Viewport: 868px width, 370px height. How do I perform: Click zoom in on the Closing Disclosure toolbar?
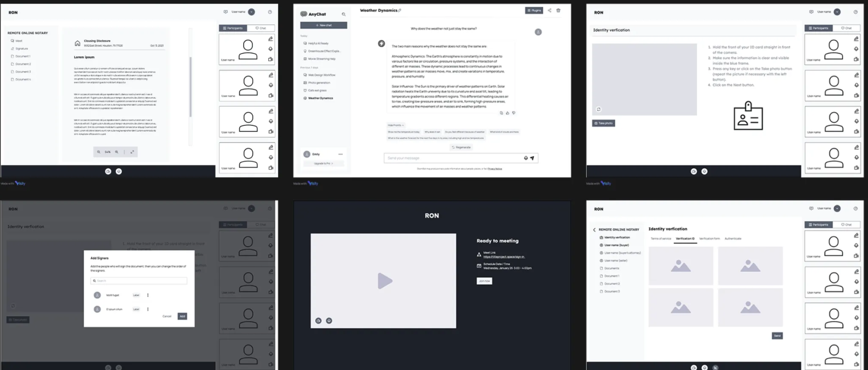pyautogui.click(x=117, y=152)
